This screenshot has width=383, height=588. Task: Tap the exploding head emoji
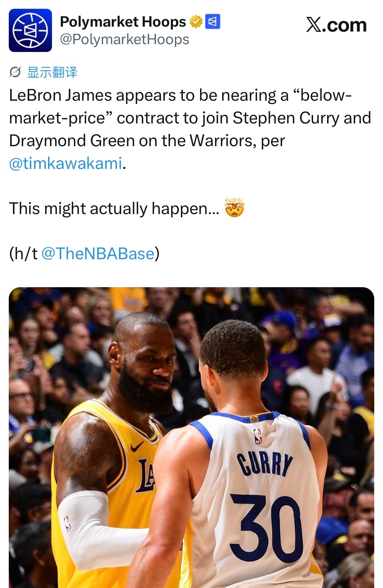click(x=234, y=208)
